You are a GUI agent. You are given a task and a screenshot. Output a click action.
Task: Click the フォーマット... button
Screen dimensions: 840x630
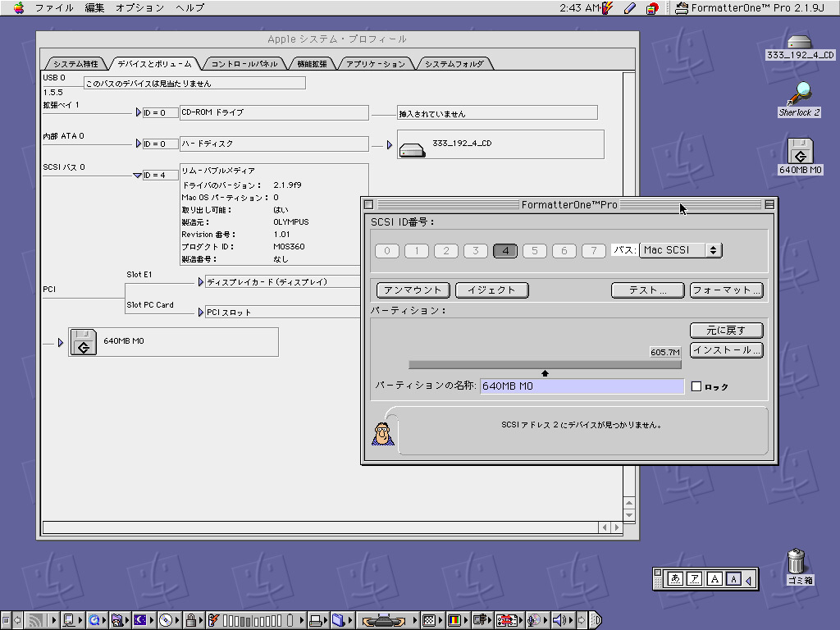[726, 290]
